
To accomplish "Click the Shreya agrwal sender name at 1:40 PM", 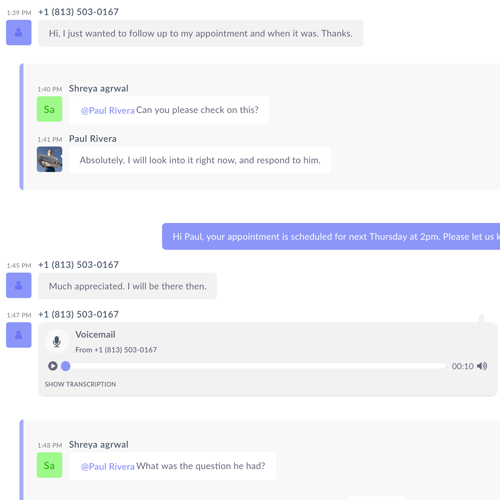I will pyautogui.click(x=99, y=88).
